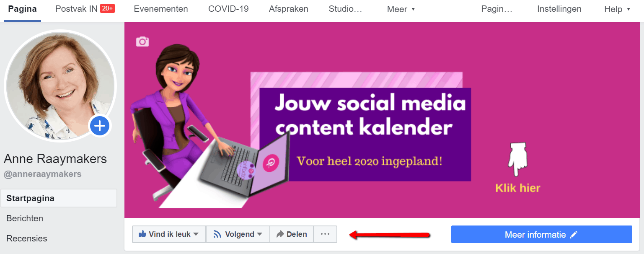
Task: Click the share arrow icon on Delen
Action: click(x=280, y=234)
